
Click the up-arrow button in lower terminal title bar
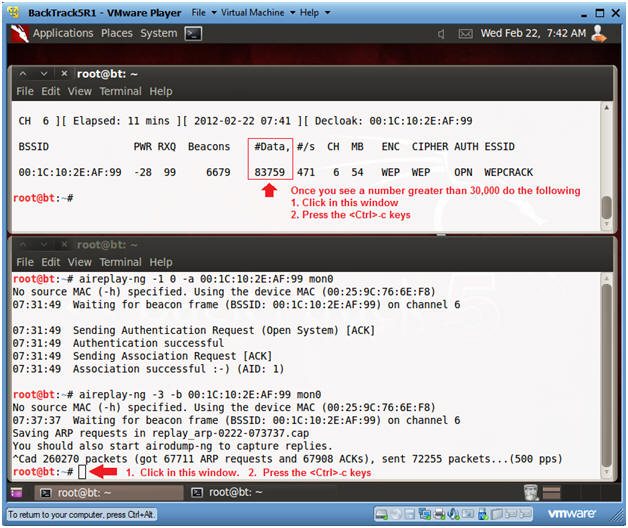coord(23,244)
